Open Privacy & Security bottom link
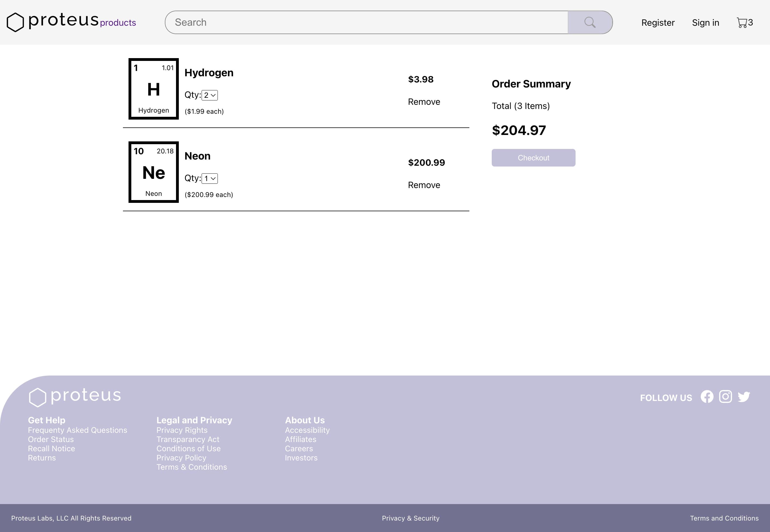 (x=410, y=518)
